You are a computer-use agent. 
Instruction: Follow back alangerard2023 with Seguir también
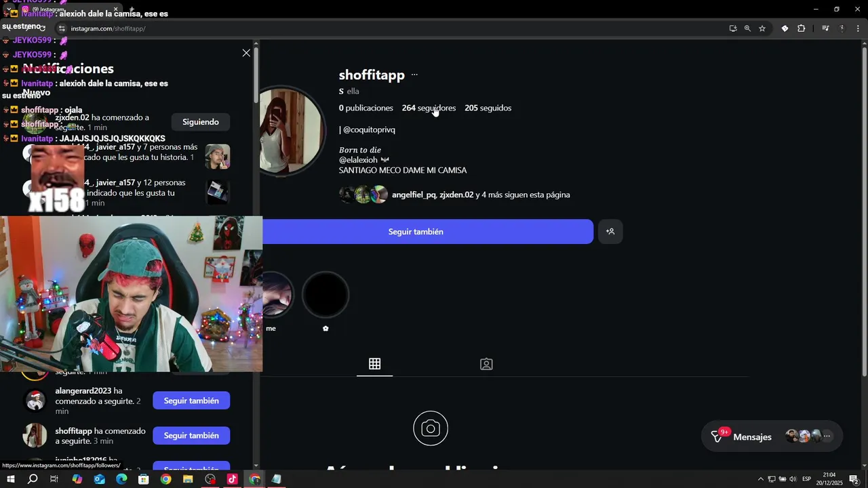(191, 401)
